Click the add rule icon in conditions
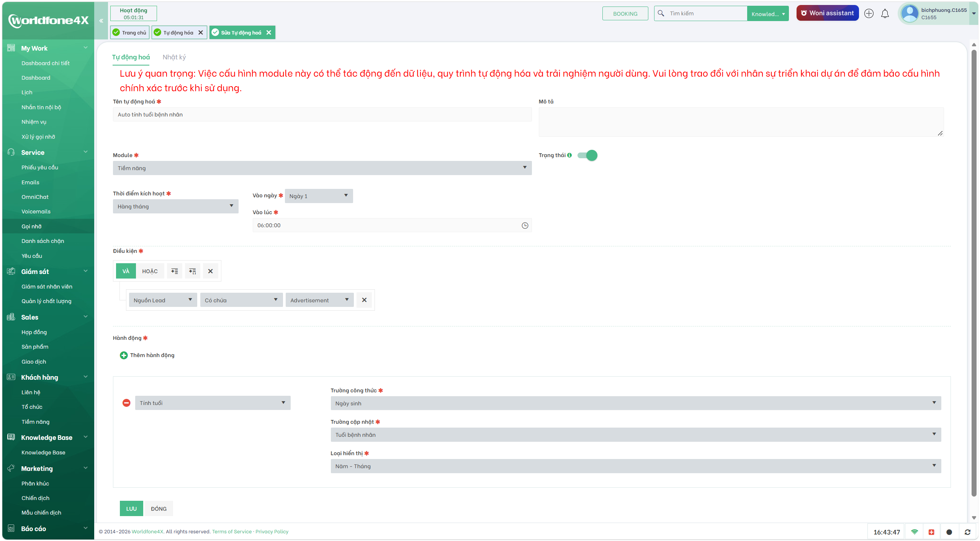 point(175,271)
